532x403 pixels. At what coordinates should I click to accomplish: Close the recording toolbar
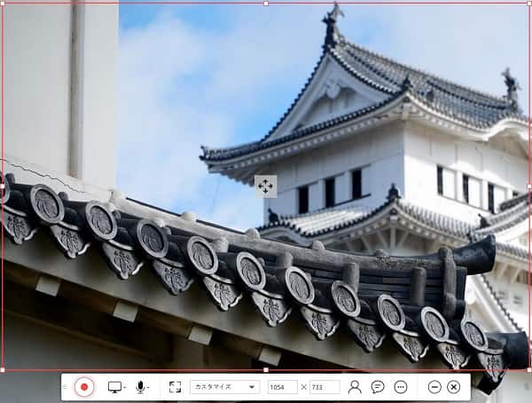click(454, 387)
